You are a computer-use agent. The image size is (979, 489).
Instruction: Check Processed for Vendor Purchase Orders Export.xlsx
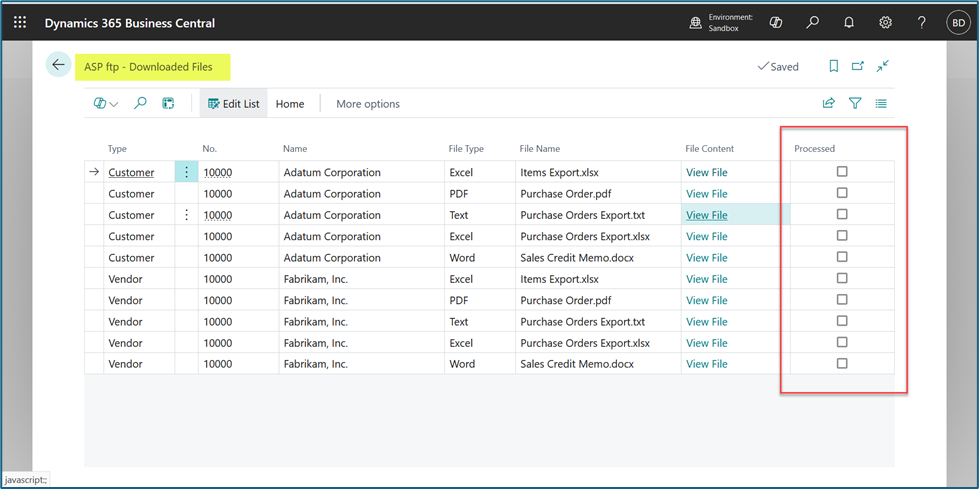click(x=842, y=342)
